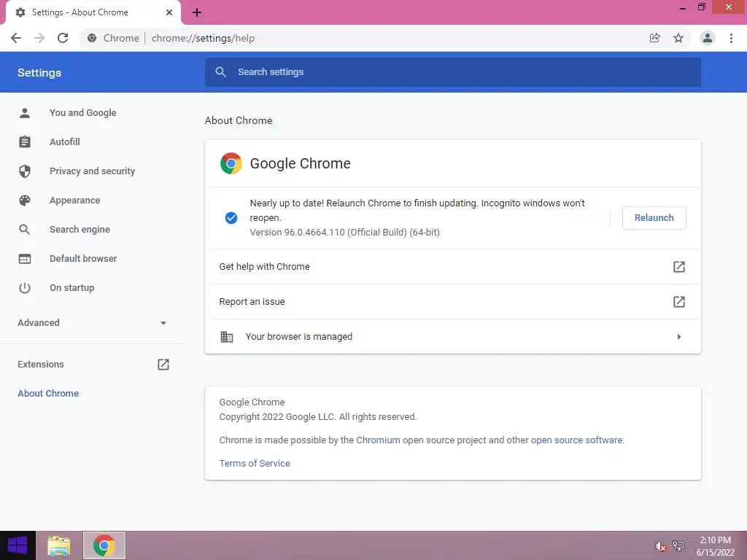Share this page using the share icon

pos(654,38)
